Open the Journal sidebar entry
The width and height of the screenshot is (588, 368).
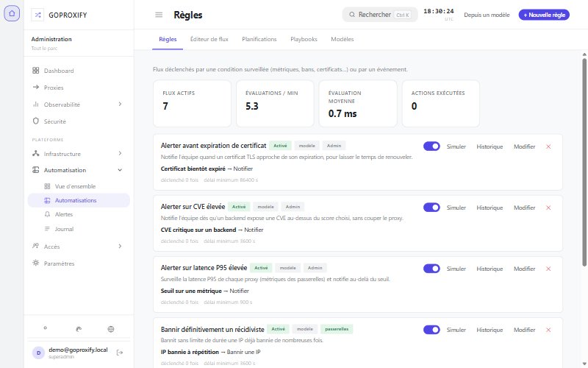pos(79,229)
